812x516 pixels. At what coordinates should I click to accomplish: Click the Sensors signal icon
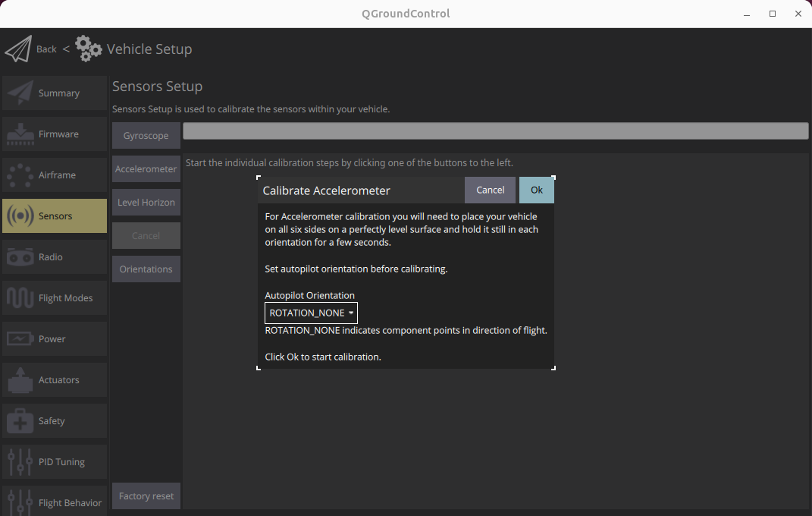point(20,216)
